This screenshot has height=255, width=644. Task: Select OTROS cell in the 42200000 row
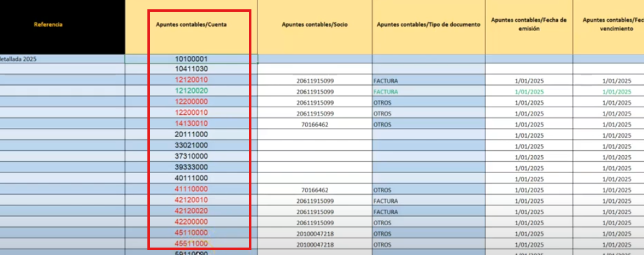383,222
